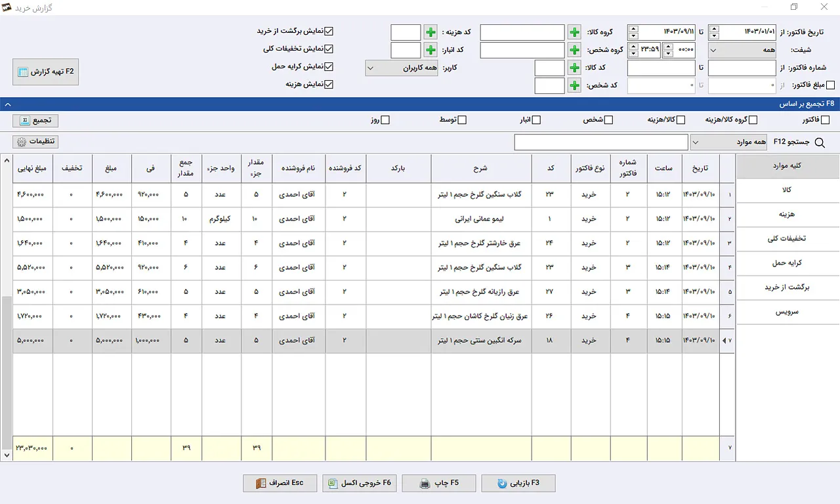Click green plus beside گروه شخص field
This screenshot has height=504, width=840.
(574, 50)
